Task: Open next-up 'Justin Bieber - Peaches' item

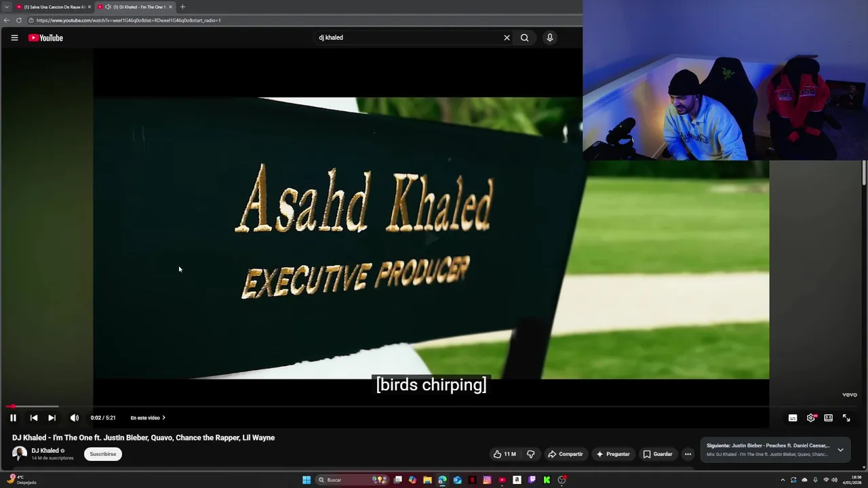Action: point(768,446)
